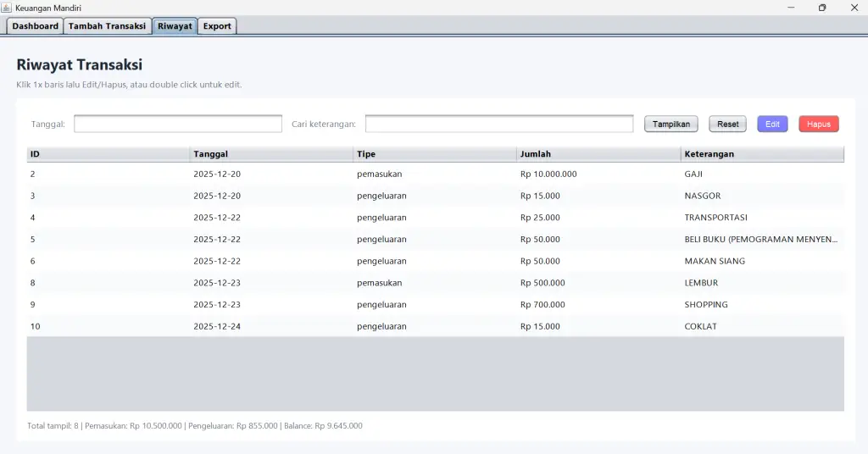Viewport: 868px width, 454px height.
Task: Select the LEMBUR pemasukan row
Action: pyautogui.click(x=435, y=283)
